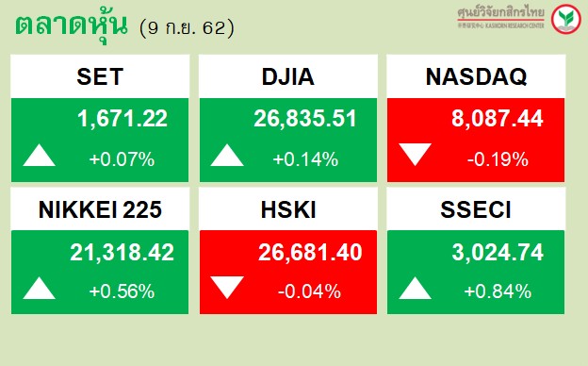Click the HSKI down-triangle arrow

[227, 288]
